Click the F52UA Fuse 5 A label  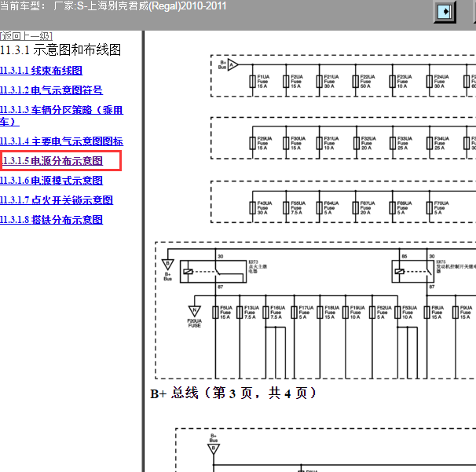(384, 313)
